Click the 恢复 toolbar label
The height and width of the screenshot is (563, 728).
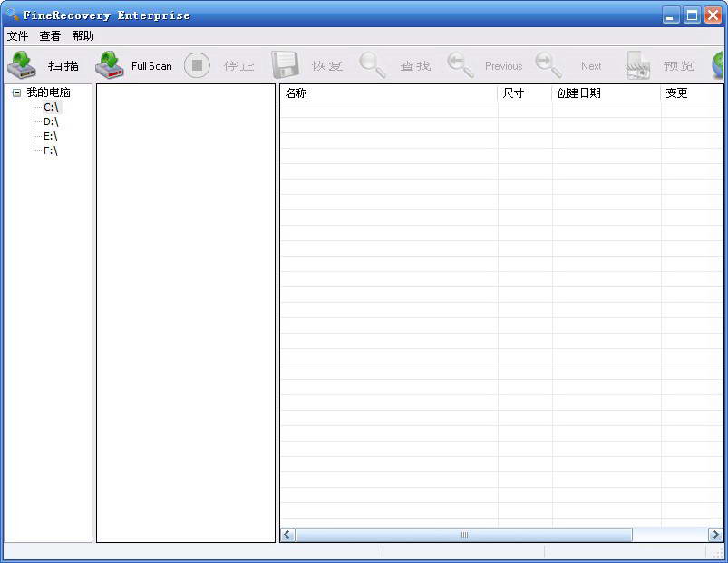327,66
